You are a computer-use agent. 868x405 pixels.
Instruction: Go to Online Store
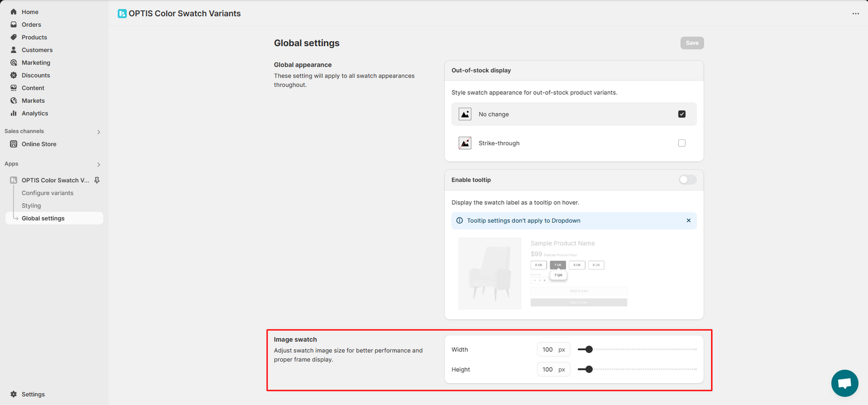[x=39, y=144]
